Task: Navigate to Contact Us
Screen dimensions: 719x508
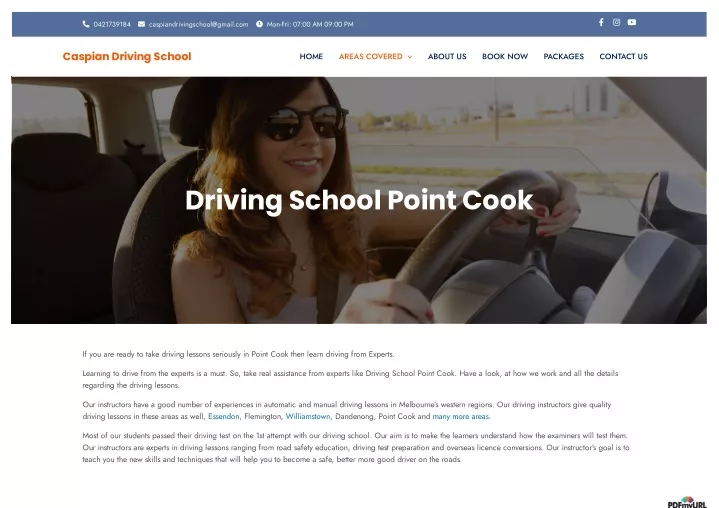Action: (624, 56)
